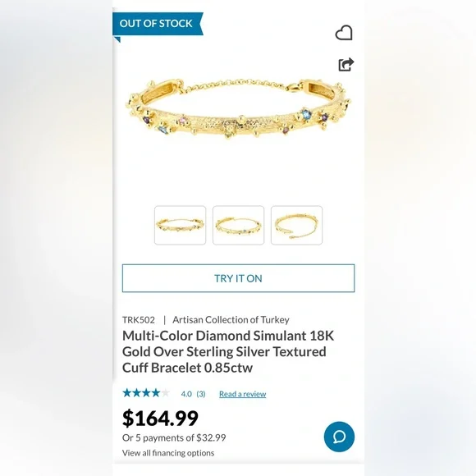
Task: Click the main bracelet product image
Action: pos(238,109)
